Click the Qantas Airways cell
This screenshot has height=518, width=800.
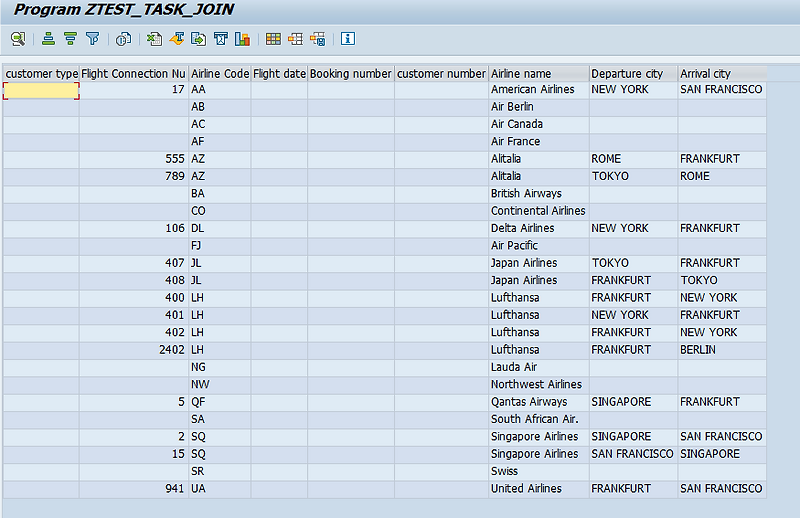pos(539,402)
